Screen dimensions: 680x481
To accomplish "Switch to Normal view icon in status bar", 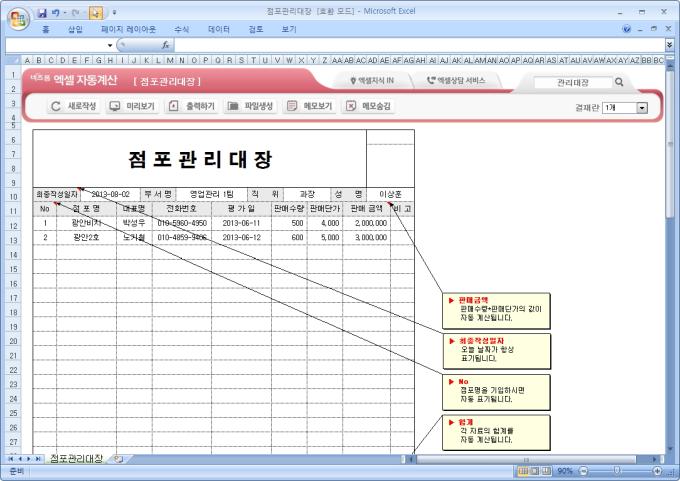I will click(x=523, y=471).
